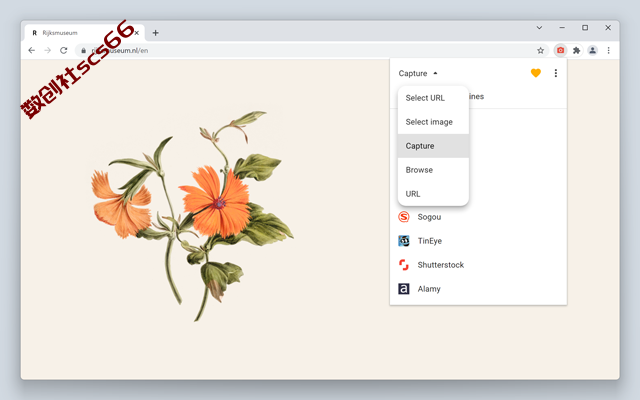Open the tab search chevron in the title bar
The height and width of the screenshot is (400, 640).
pyautogui.click(x=539, y=27)
